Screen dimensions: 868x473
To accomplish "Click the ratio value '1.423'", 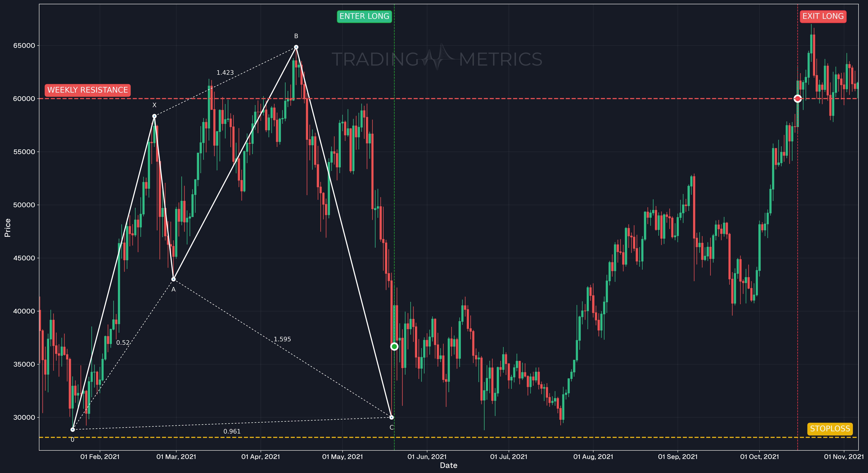I will [225, 73].
